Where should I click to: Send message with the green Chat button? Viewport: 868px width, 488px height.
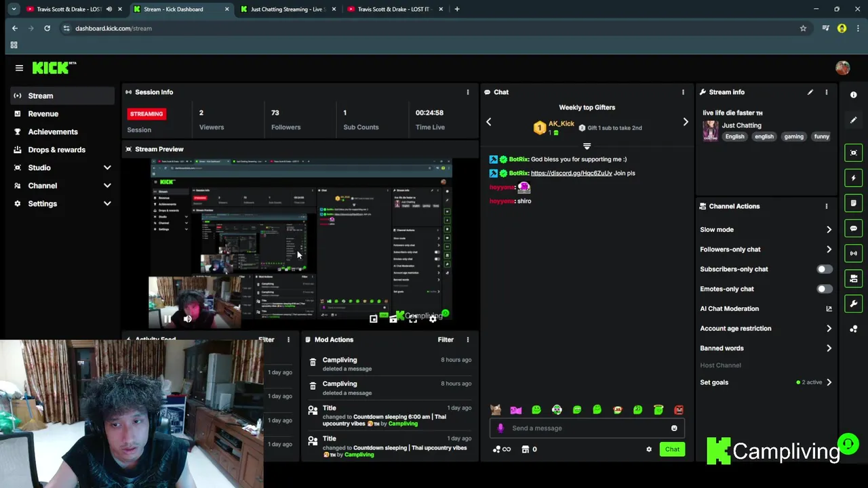point(672,449)
